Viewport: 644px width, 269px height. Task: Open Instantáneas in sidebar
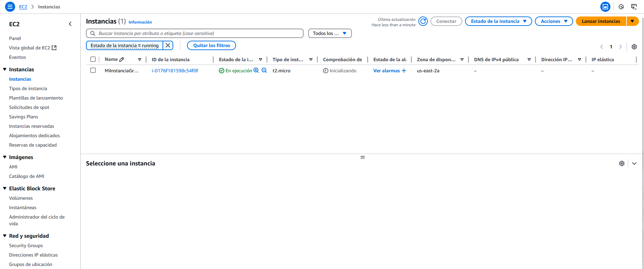[x=22, y=207]
